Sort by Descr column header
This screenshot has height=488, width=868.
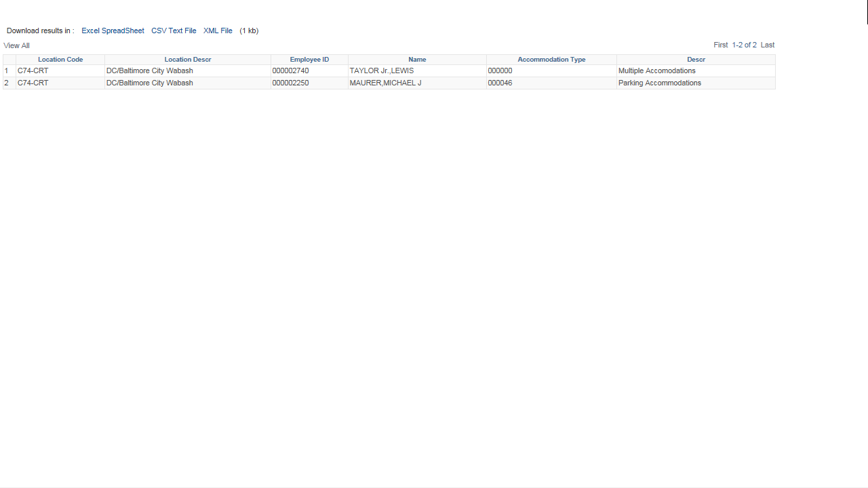tap(696, 60)
